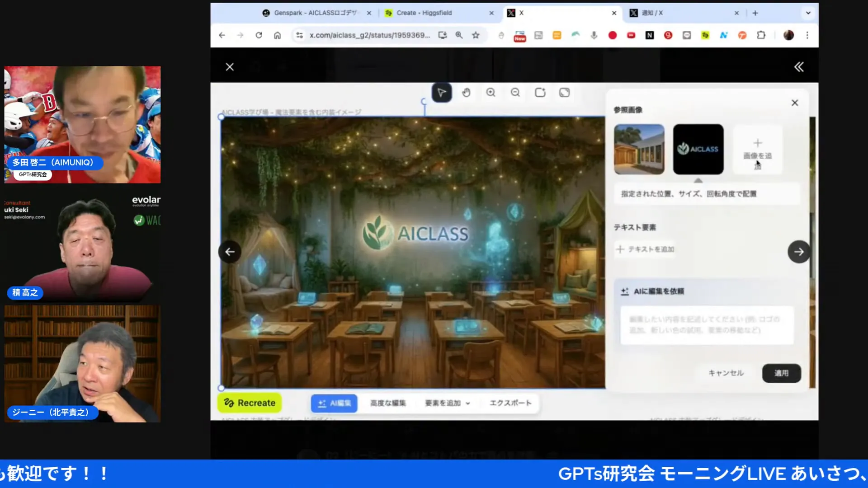Image resolution: width=868 pixels, height=488 pixels.
Task: Click the placement description field text
Action: pyautogui.click(x=689, y=194)
